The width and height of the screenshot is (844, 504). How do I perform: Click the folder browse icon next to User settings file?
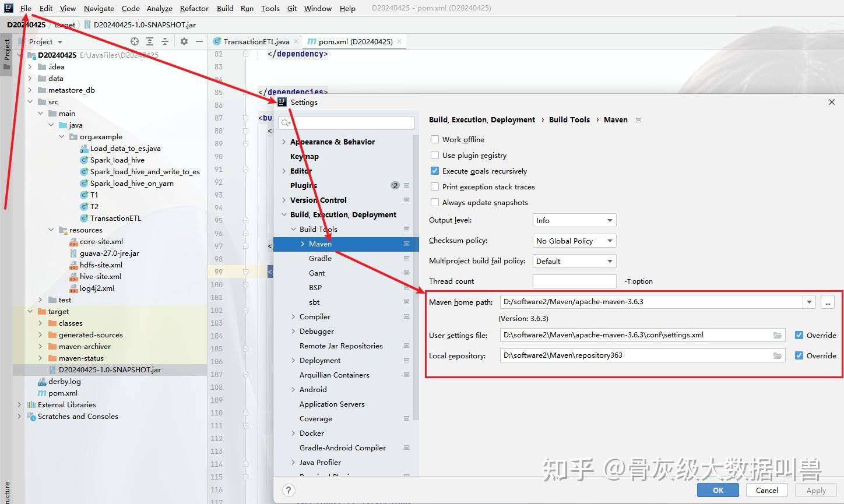(x=777, y=335)
